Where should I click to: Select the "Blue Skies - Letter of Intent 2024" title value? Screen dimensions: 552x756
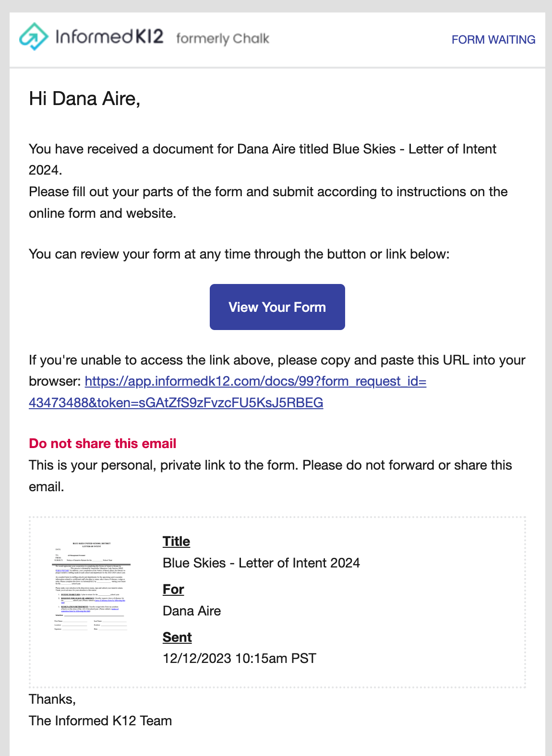261,563
